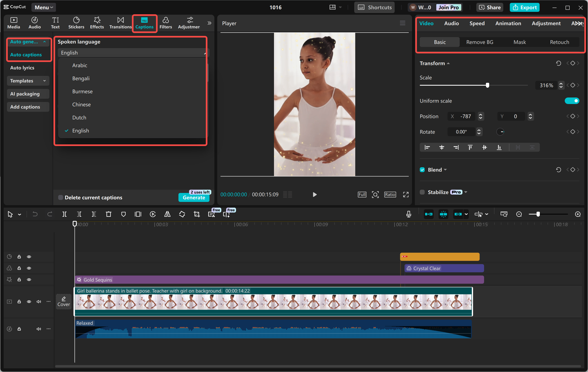Select the Split clip tool
The width and height of the screenshot is (588, 372).
65,214
